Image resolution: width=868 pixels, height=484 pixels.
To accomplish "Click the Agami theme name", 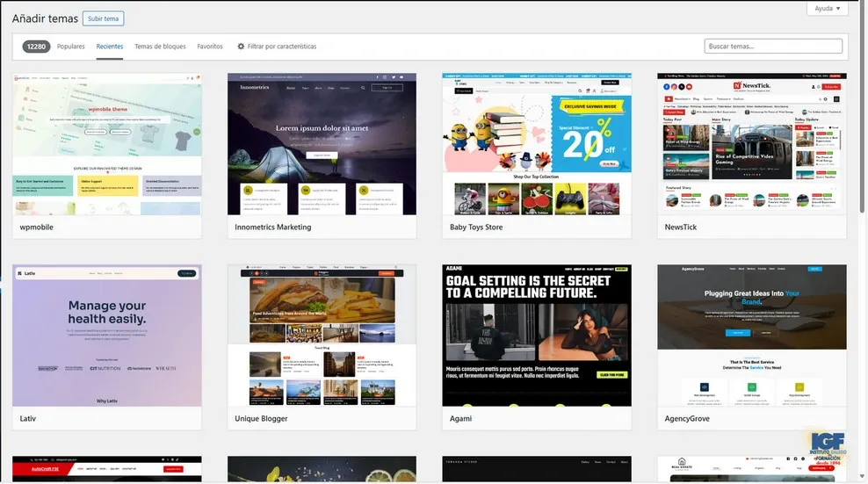I will point(460,419).
